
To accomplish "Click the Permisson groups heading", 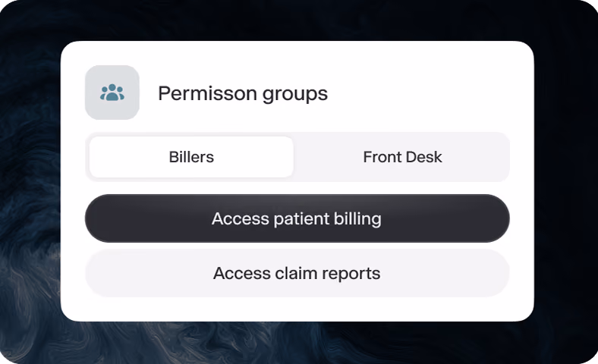I will [243, 93].
